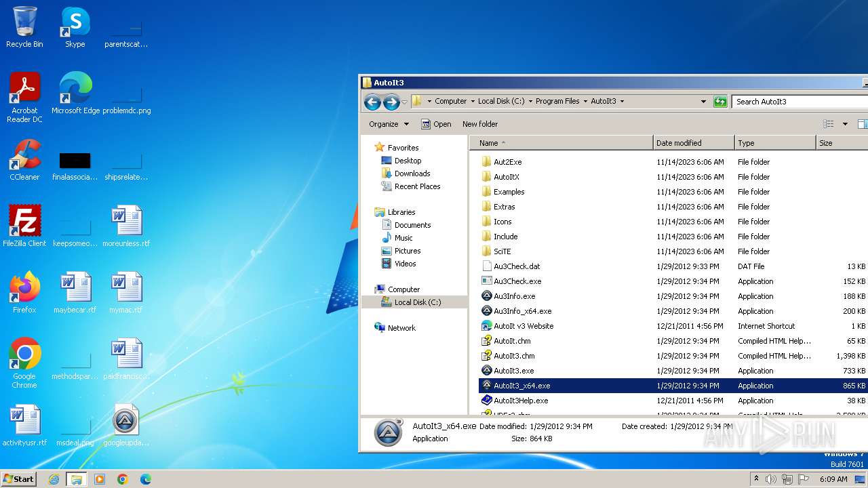Click the Explorer Forward navigation button
The height and width of the screenshot is (488, 868).
click(391, 102)
